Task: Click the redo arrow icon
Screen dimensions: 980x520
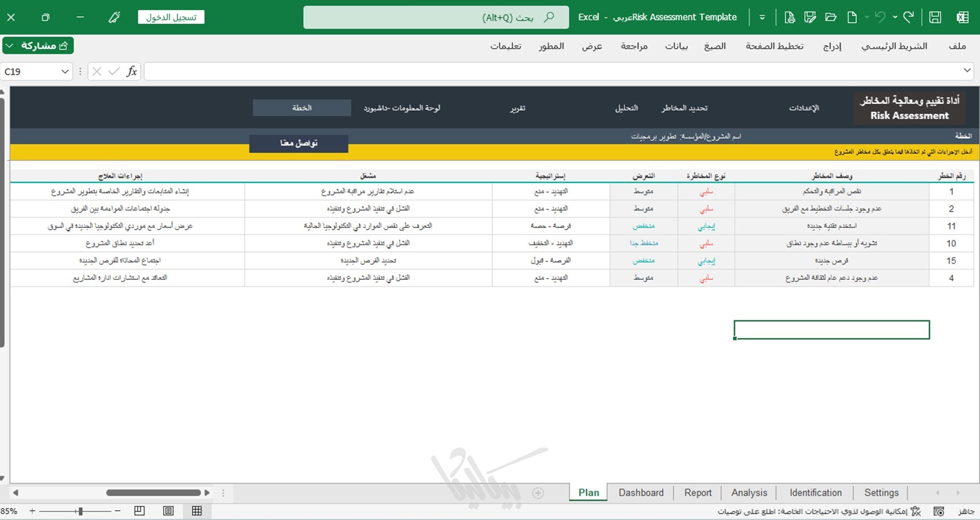Action: [x=909, y=17]
